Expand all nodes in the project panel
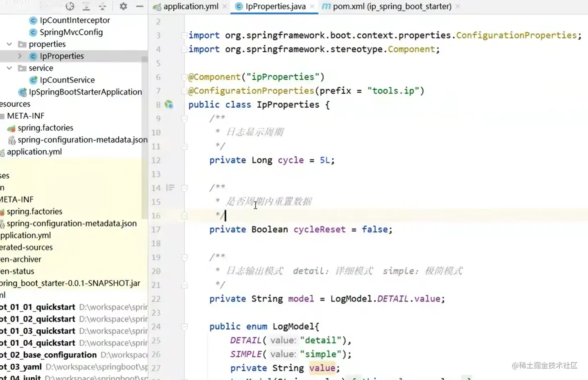The height and width of the screenshot is (380, 588). point(86,7)
